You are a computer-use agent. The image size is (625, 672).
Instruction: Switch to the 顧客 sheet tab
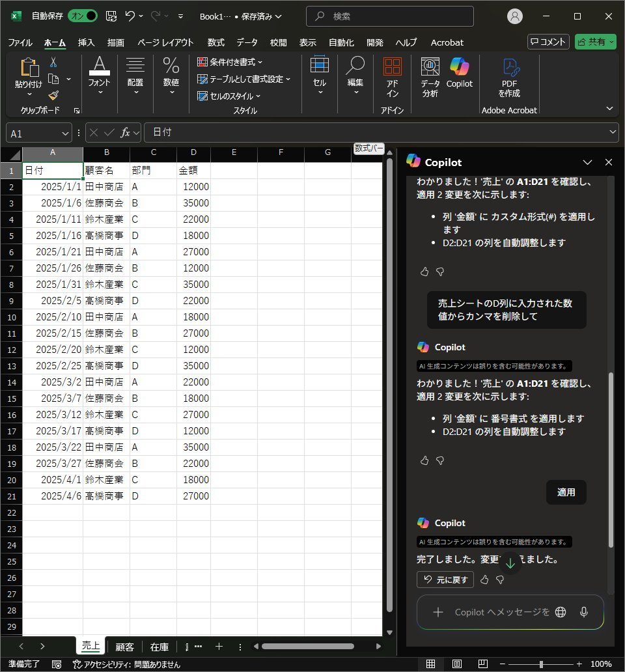click(124, 647)
